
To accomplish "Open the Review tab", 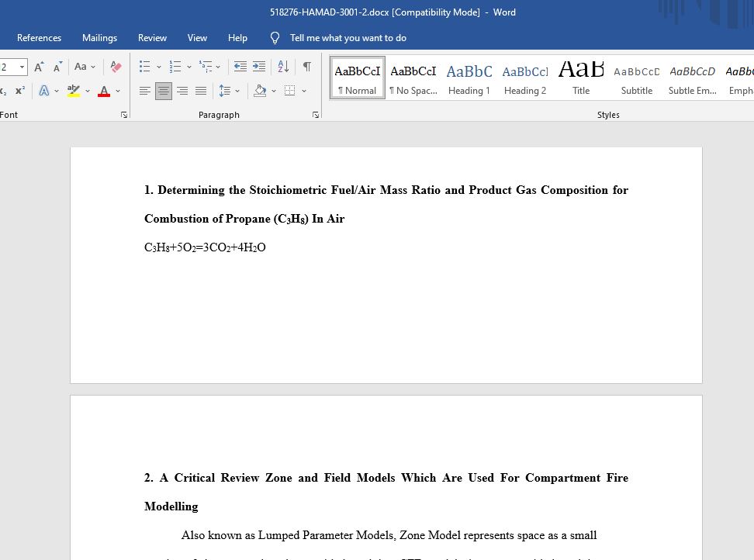I will (153, 38).
